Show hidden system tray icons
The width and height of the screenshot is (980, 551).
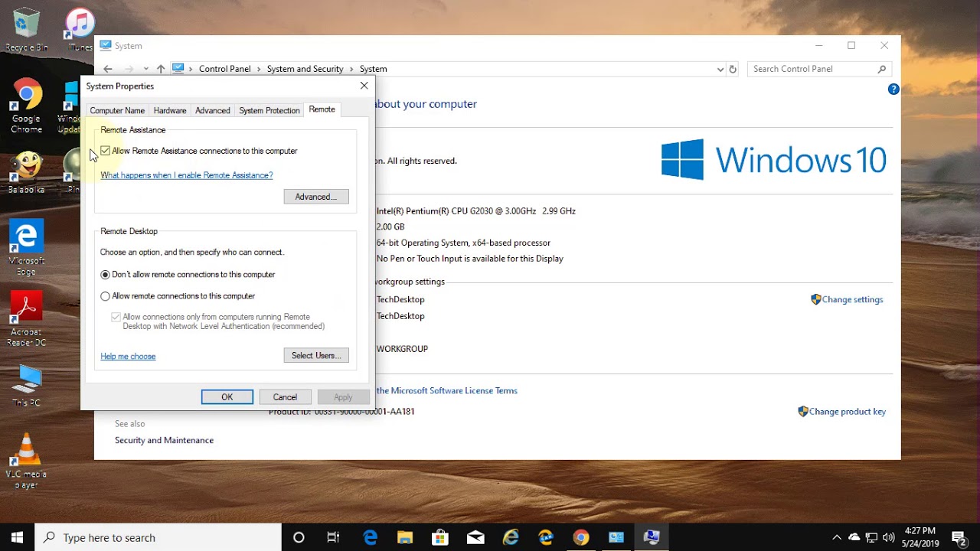coord(836,537)
